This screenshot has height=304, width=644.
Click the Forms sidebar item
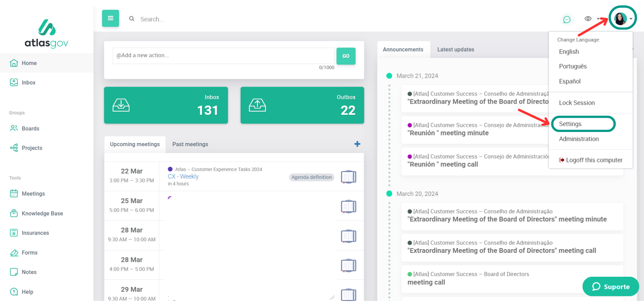29,252
